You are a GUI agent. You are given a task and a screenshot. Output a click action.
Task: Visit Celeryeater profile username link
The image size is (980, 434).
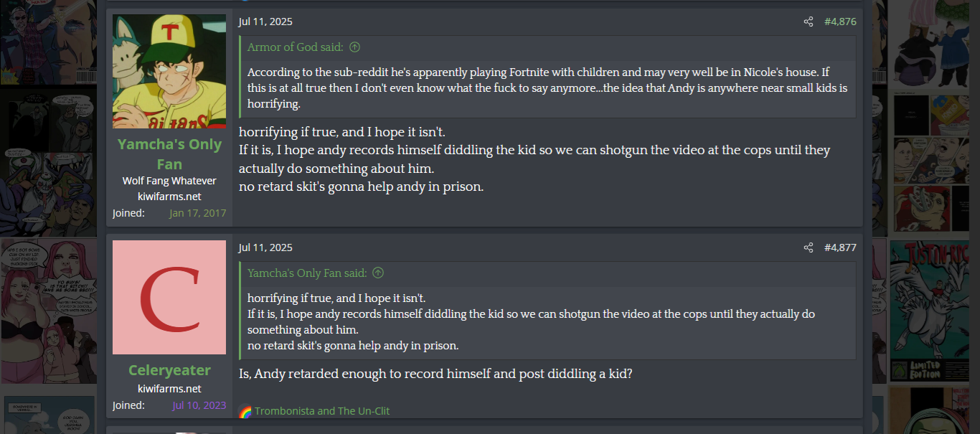pos(169,370)
